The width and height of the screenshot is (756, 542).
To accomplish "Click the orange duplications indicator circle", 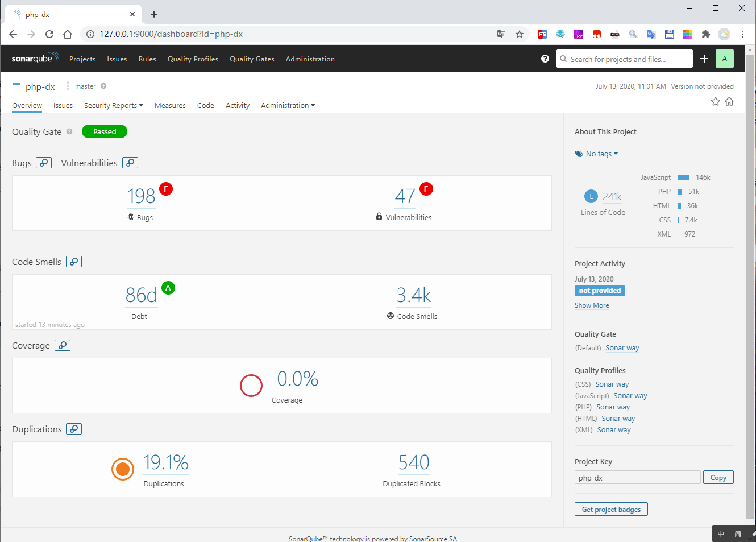I will tap(123, 469).
